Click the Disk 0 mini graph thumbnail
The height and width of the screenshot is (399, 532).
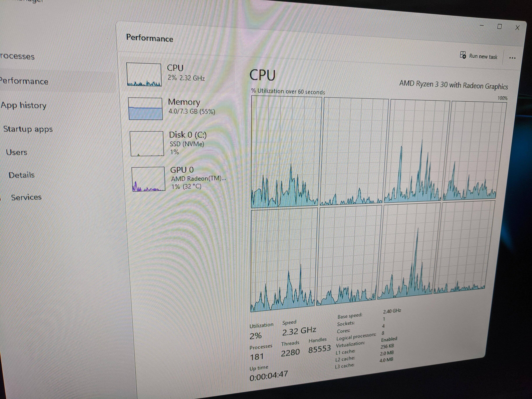147,144
